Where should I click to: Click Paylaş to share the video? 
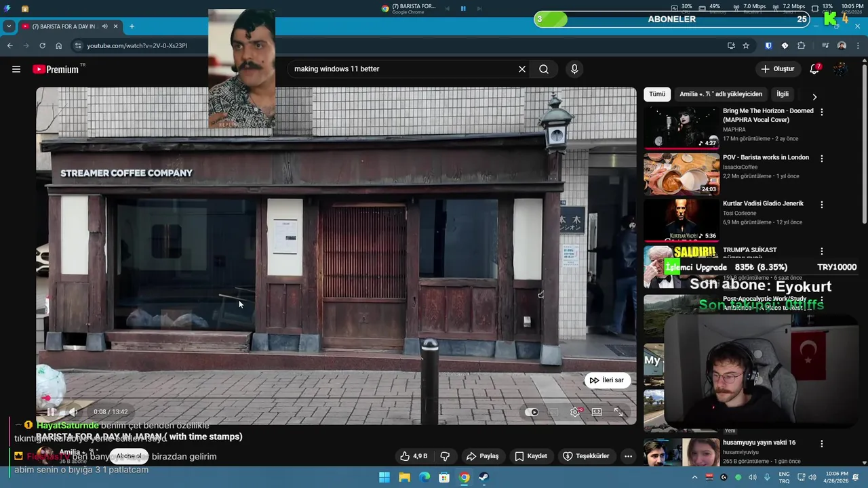(x=483, y=456)
